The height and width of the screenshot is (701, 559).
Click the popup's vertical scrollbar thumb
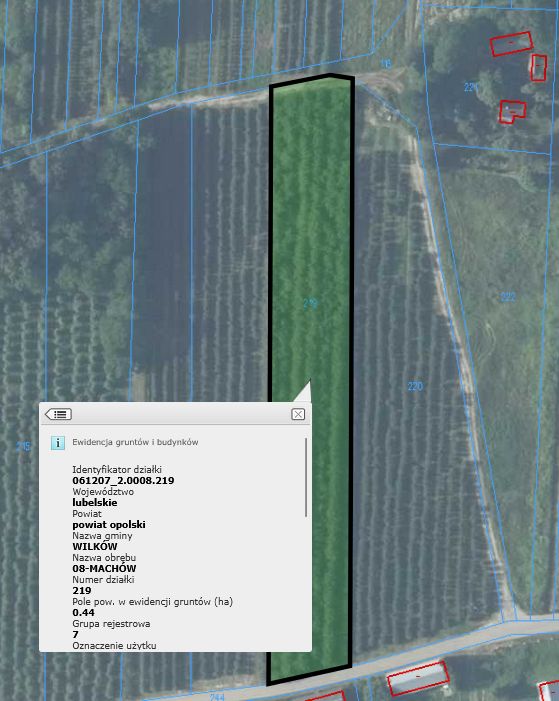pyautogui.click(x=306, y=477)
